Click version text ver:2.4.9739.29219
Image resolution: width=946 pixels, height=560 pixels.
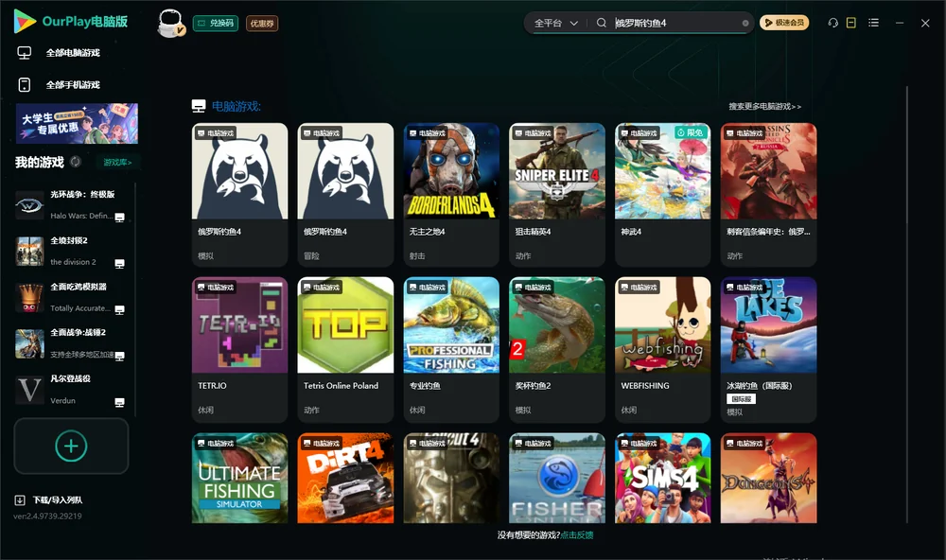click(47, 516)
